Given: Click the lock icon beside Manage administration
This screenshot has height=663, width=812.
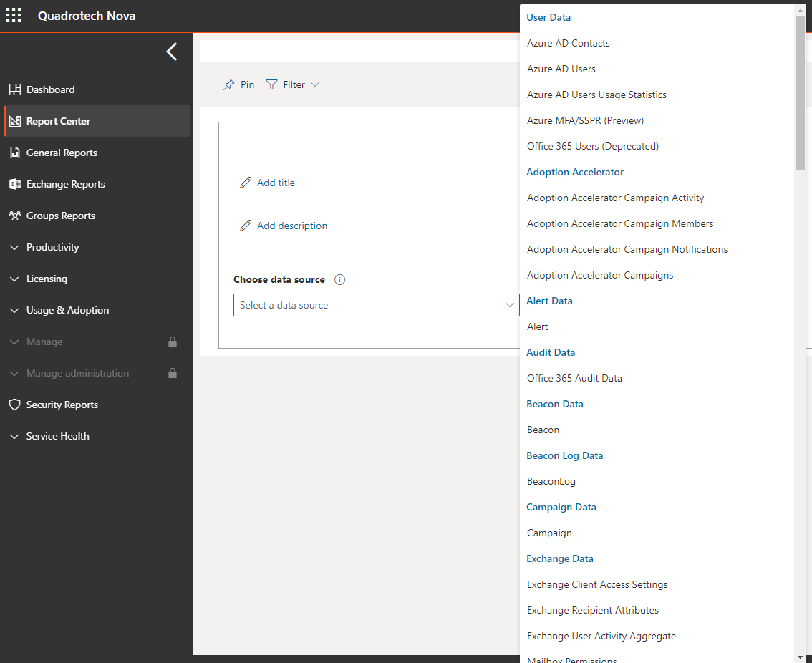Looking at the screenshot, I should click(x=173, y=373).
